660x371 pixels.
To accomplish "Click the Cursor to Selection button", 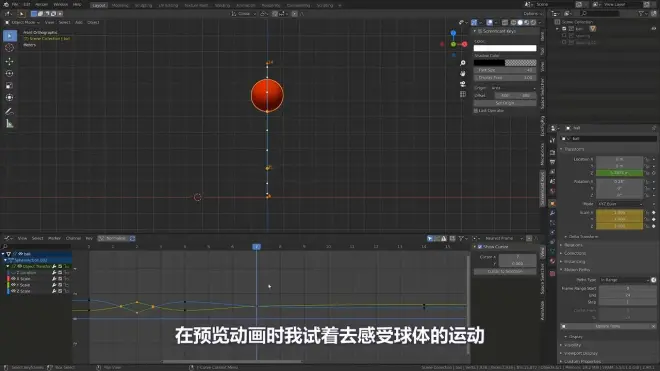I will 505,272.
